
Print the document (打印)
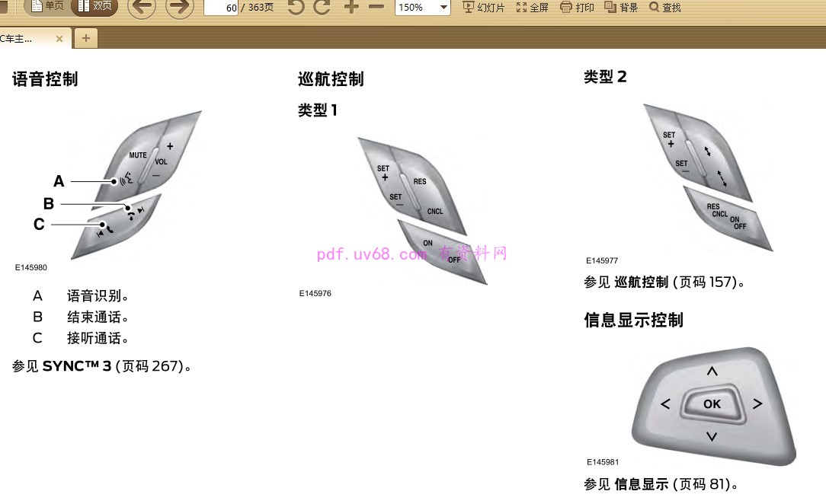pyautogui.click(x=577, y=8)
